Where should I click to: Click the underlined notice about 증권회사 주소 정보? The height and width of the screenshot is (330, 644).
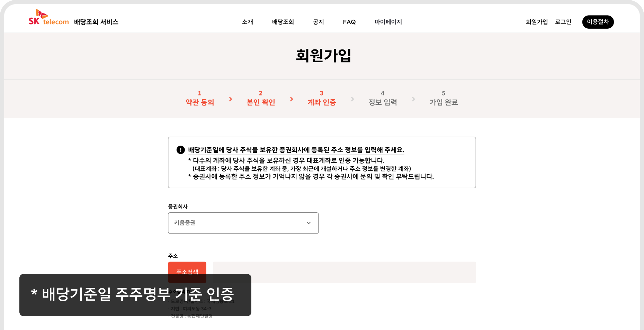(x=296, y=150)
